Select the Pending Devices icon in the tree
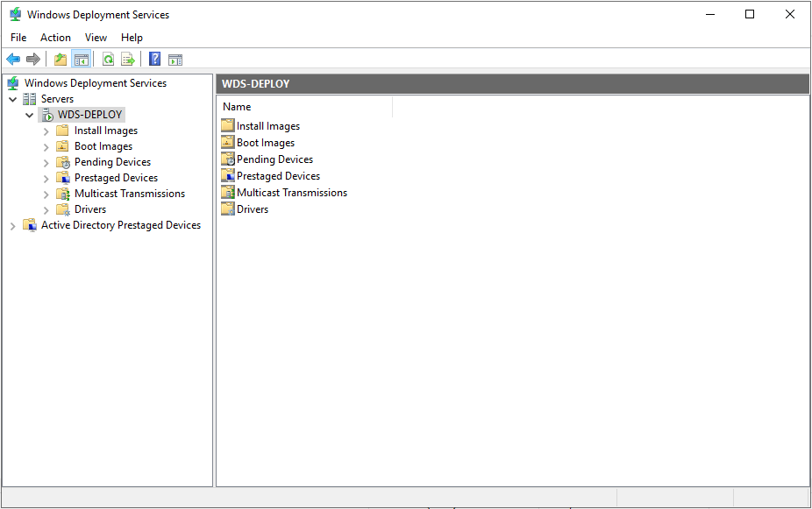The height and width of the screenshot is (509, 812). [x=62, y=162]
